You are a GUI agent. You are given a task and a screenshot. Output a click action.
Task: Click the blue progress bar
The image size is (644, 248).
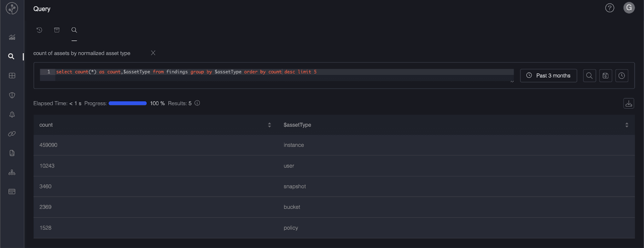coord(128,103)
